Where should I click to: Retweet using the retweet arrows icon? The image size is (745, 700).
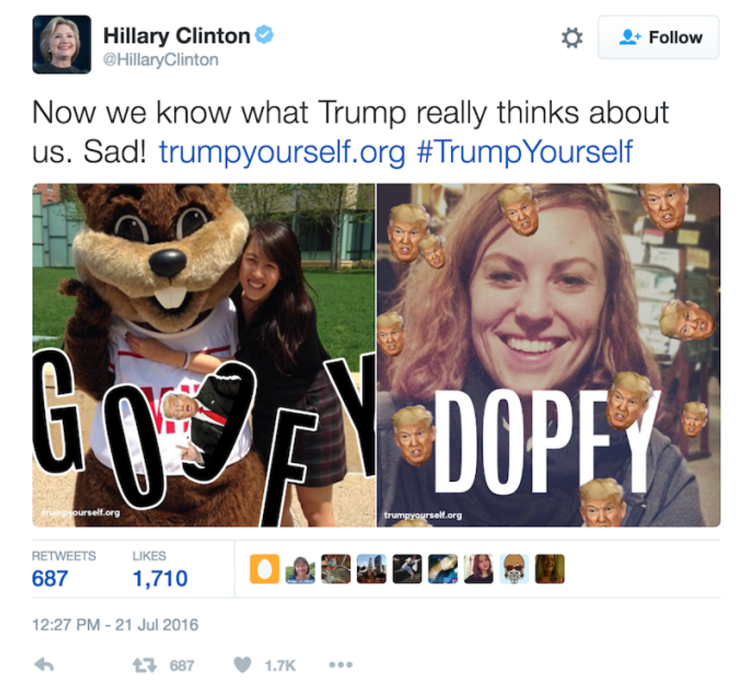(144, 665)
